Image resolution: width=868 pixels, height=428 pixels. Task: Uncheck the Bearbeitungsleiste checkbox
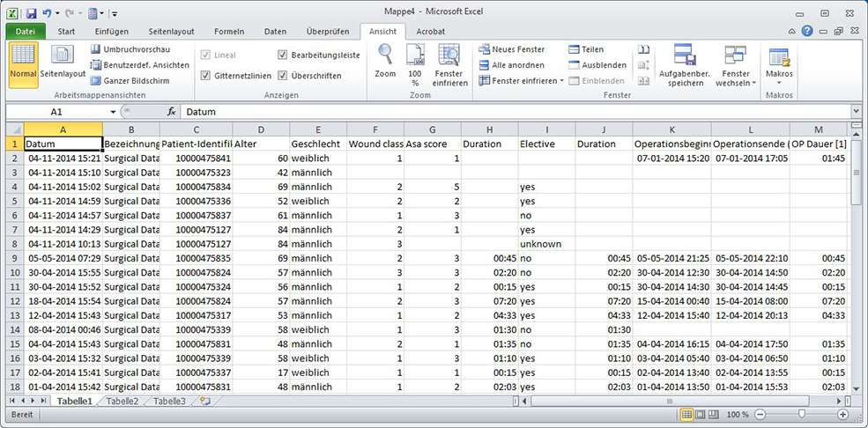283,55
